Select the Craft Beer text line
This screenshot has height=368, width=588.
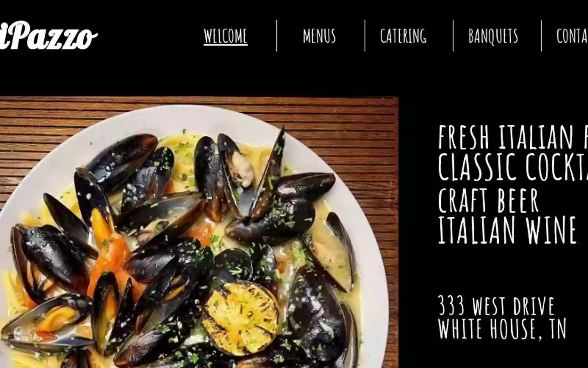point(488,200)
